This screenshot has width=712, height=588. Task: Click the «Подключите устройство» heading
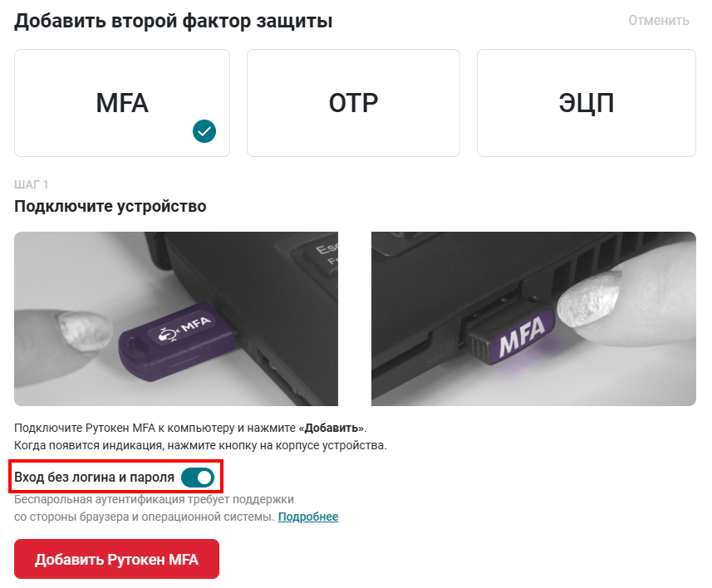click(x=110, y=206)
